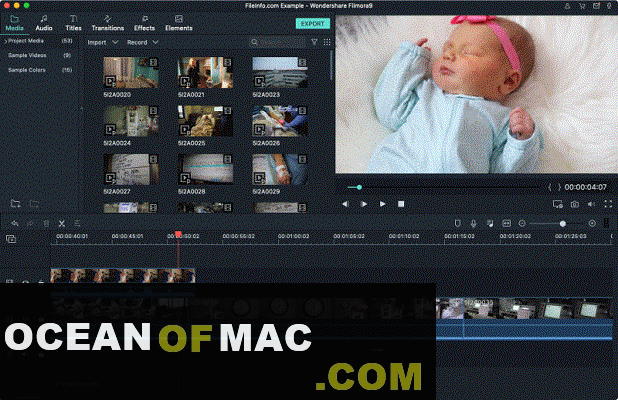Open the edit adjustments icon
The image size is (618, 400).
click(77, 223)
